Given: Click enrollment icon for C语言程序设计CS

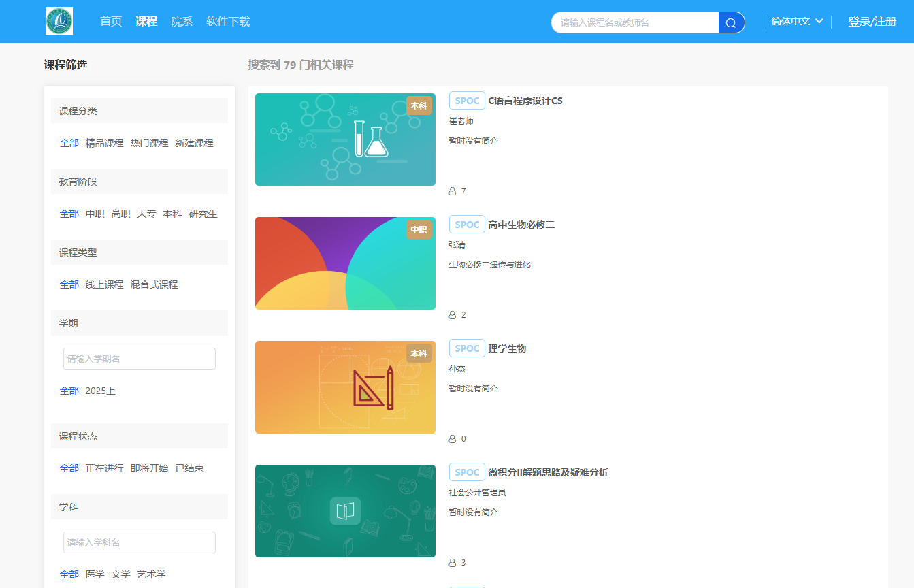Looking at the screenshot, I should pos(453,191).
